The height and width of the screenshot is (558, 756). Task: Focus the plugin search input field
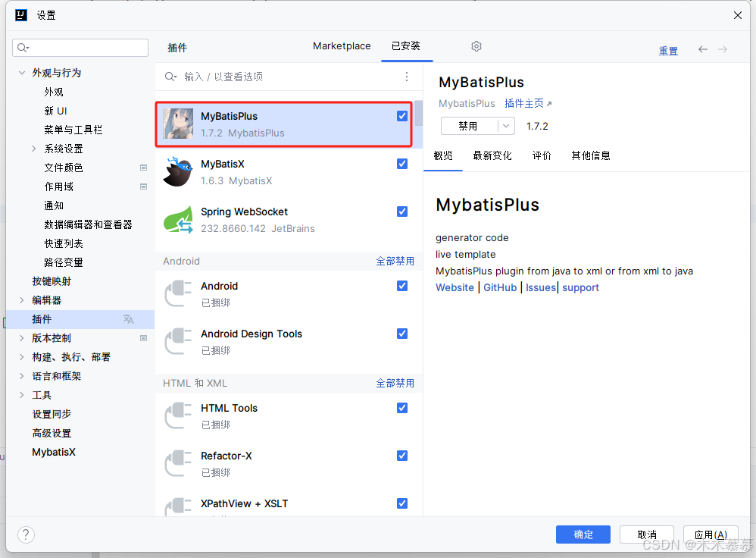[x=289, y=77]
